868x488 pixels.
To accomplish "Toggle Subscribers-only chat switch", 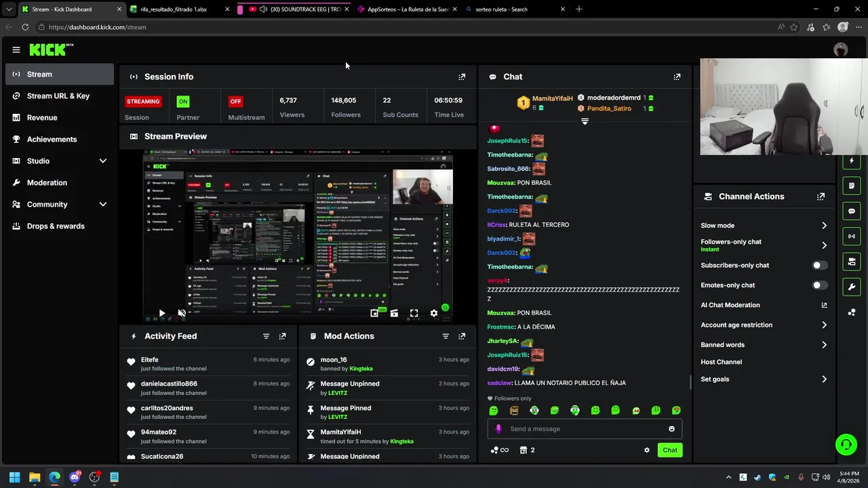I will [819, 266].
